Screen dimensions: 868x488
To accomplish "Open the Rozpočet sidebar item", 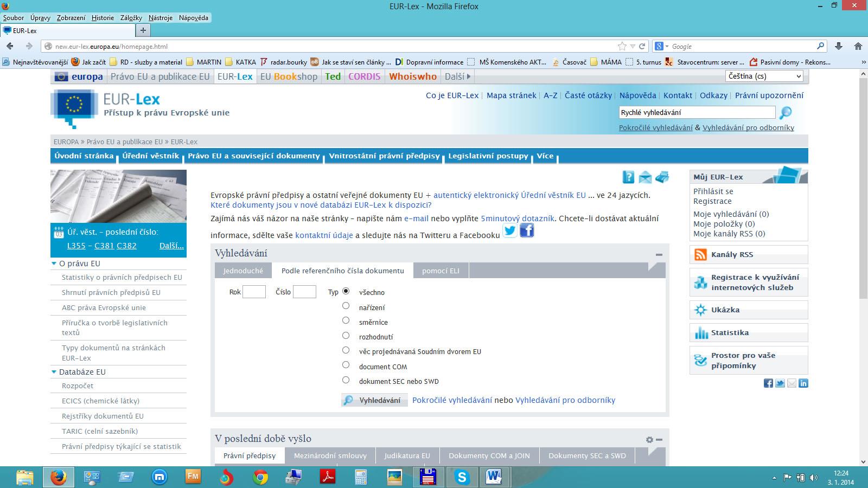I will point(78,386).
